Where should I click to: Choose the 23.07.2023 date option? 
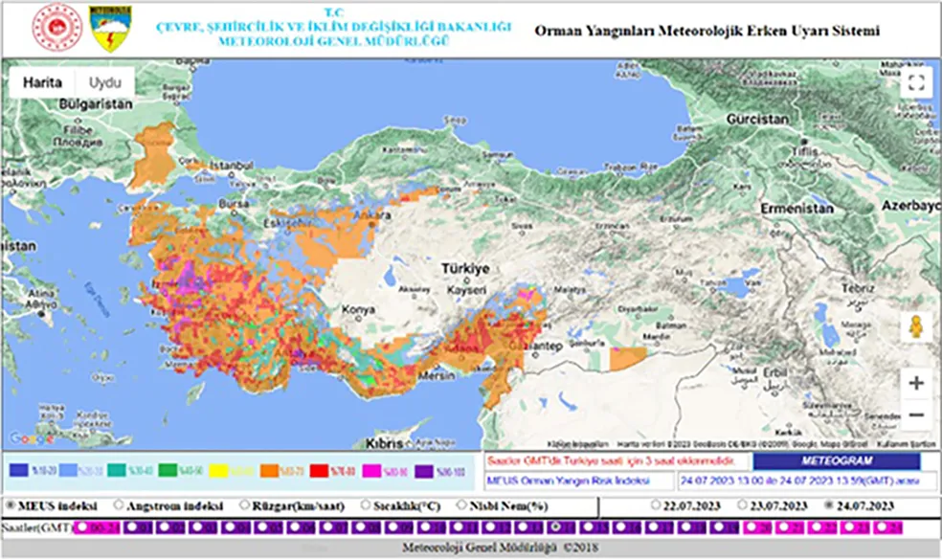(743, 505)
